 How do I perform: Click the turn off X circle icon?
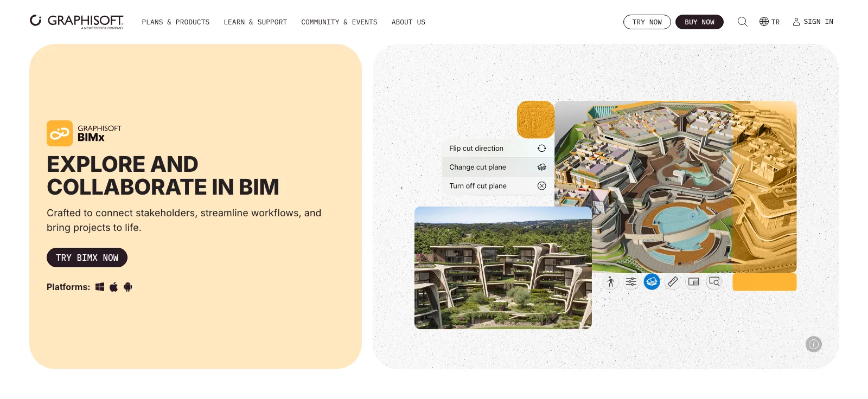[541, 186]
